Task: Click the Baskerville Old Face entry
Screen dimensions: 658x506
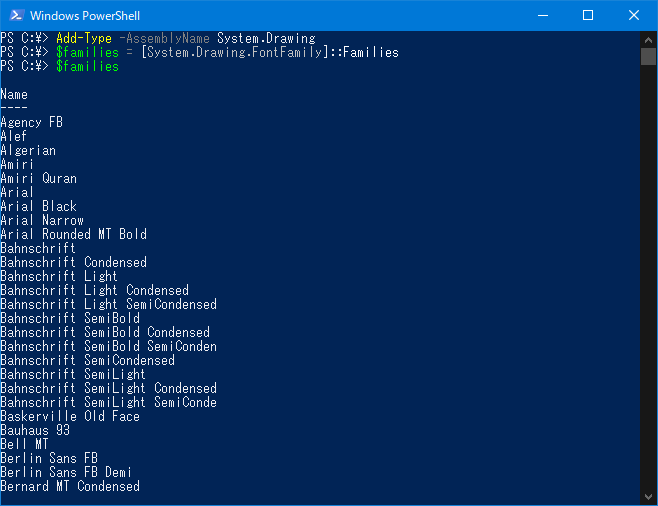Action: click(x=70, y=416)
